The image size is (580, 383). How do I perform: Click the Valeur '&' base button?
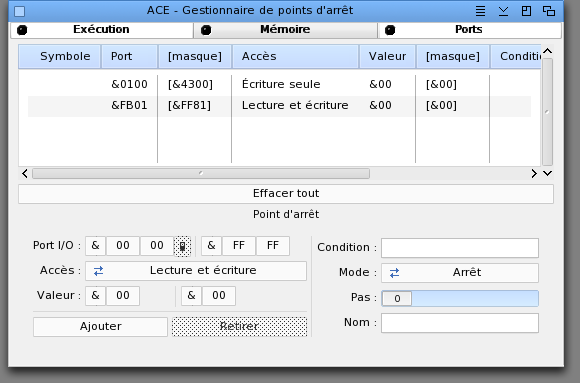[x=95, y=296]
